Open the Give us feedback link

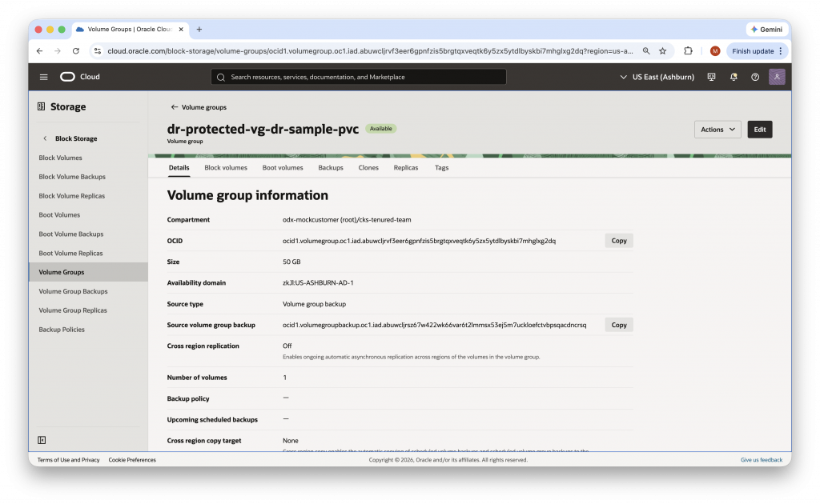(760, 459)
